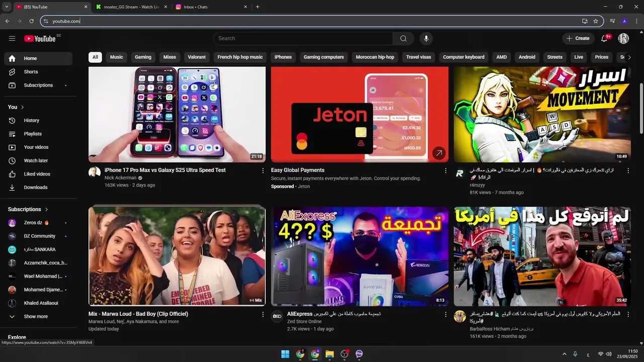Click the r4mzyy channel avatar
Viewport: 644px width, 362px height.
pos(460,172)
